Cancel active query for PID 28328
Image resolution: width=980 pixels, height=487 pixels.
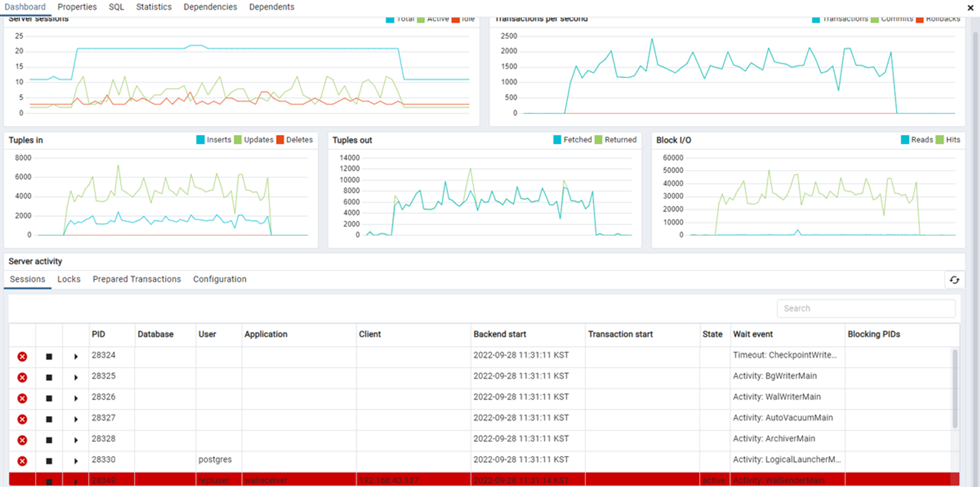49,440
